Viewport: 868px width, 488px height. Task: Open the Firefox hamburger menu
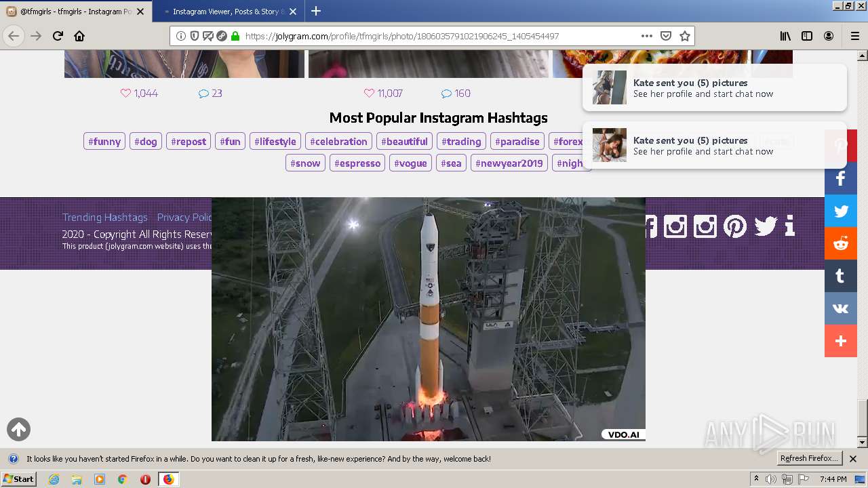tap(855, 36)
